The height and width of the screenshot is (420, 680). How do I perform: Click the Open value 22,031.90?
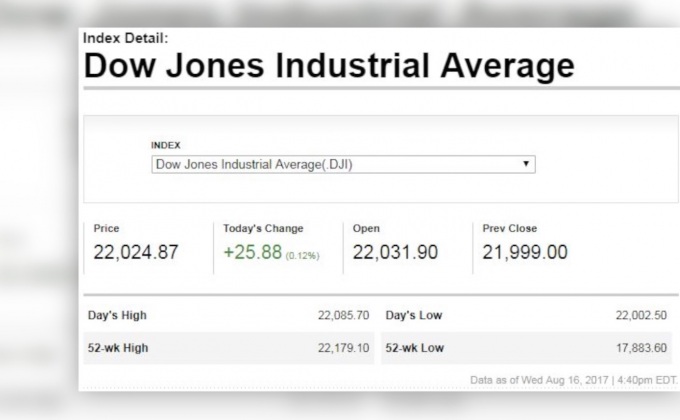[395, 253]
